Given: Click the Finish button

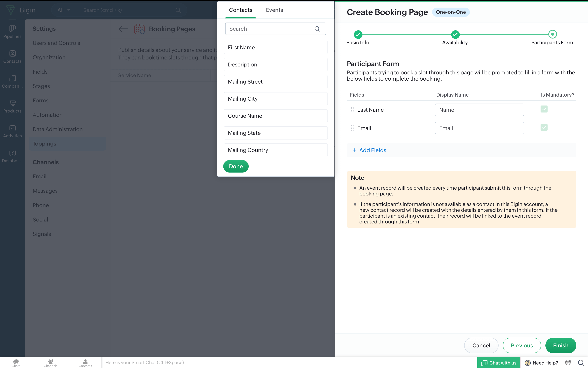Looking at the screenshot, I should 561,345.
